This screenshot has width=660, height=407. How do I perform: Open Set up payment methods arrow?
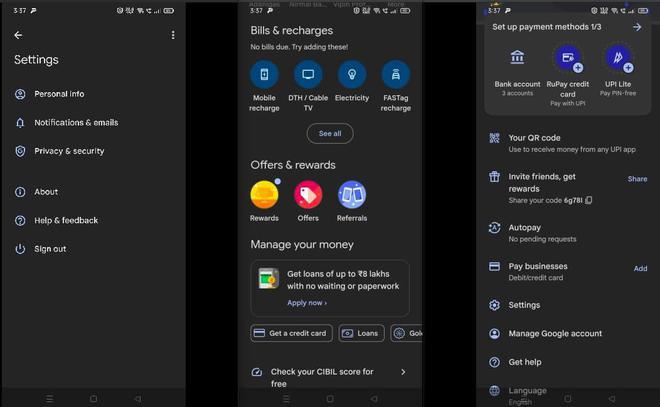[x=637, y=27]
